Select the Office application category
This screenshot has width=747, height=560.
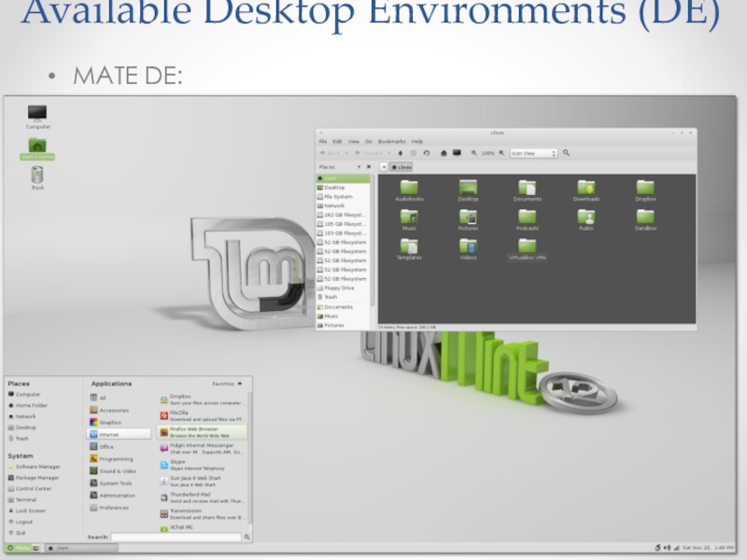coord(102,447)
